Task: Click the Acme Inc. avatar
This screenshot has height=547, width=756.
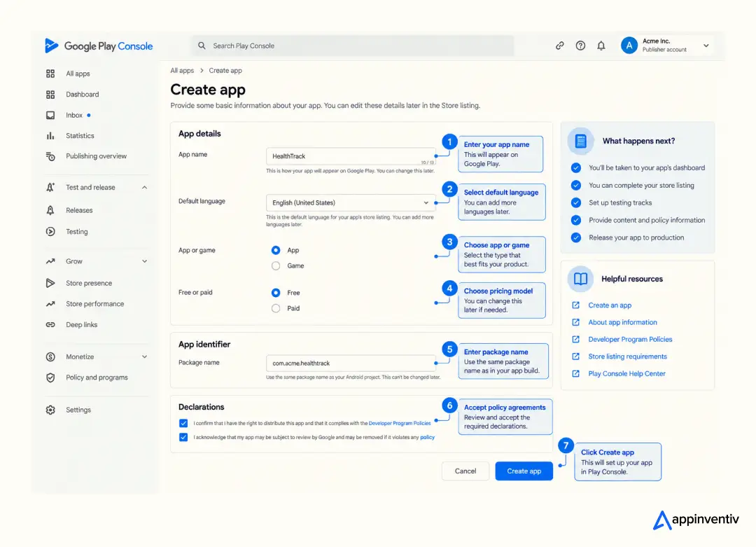Action: tap(629, 46)
